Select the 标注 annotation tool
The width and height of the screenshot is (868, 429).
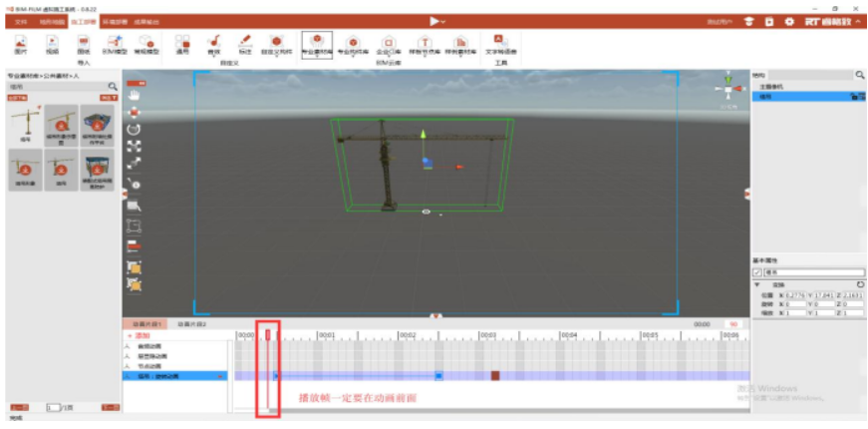(245, 44)
